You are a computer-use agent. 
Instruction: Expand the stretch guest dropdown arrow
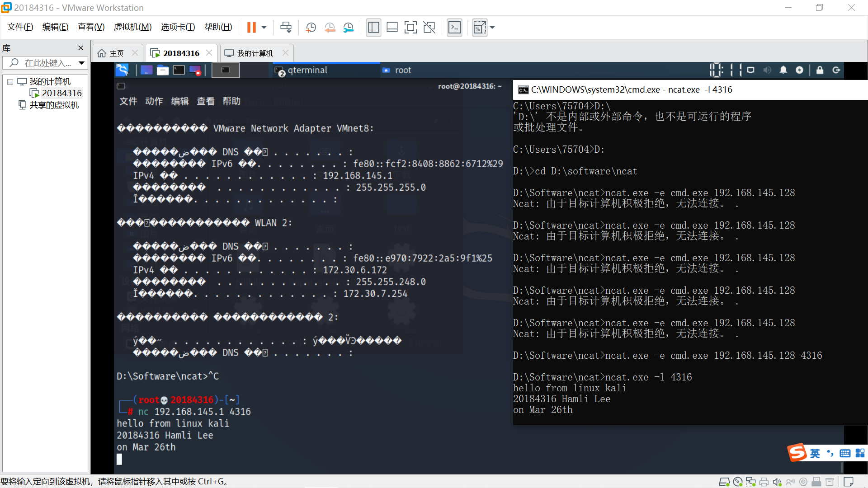(492, 28)
